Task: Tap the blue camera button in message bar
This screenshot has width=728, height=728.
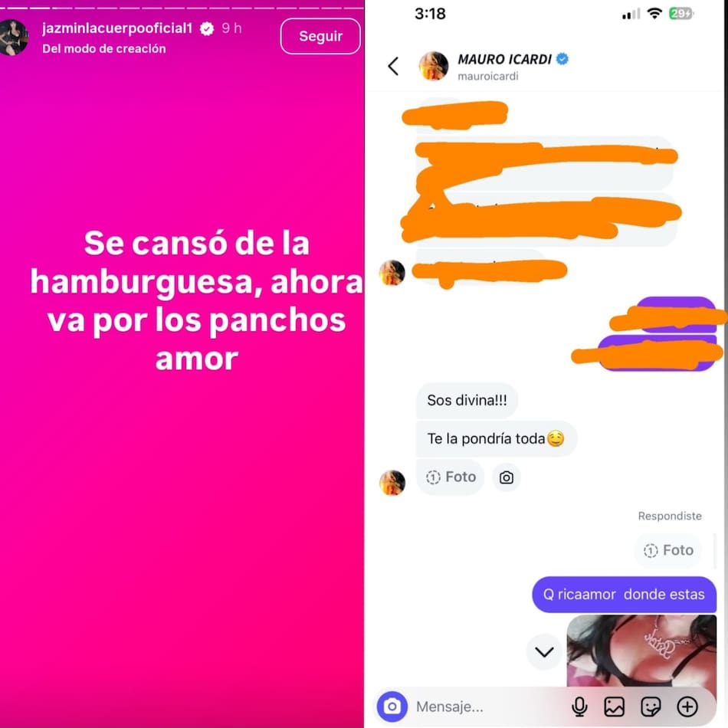Action: click(392, 707)
